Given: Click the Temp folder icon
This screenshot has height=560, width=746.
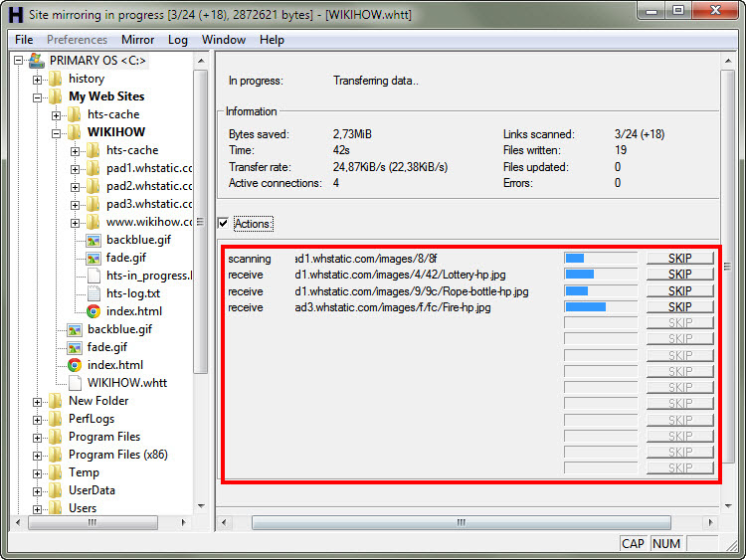Looking at the screenshot, I should tap(56, 472).
